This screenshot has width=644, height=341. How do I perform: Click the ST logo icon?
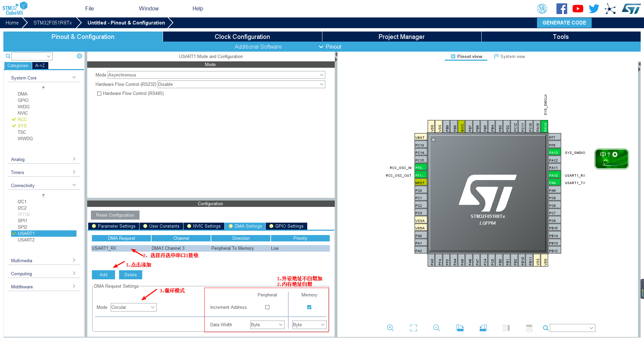631,9
